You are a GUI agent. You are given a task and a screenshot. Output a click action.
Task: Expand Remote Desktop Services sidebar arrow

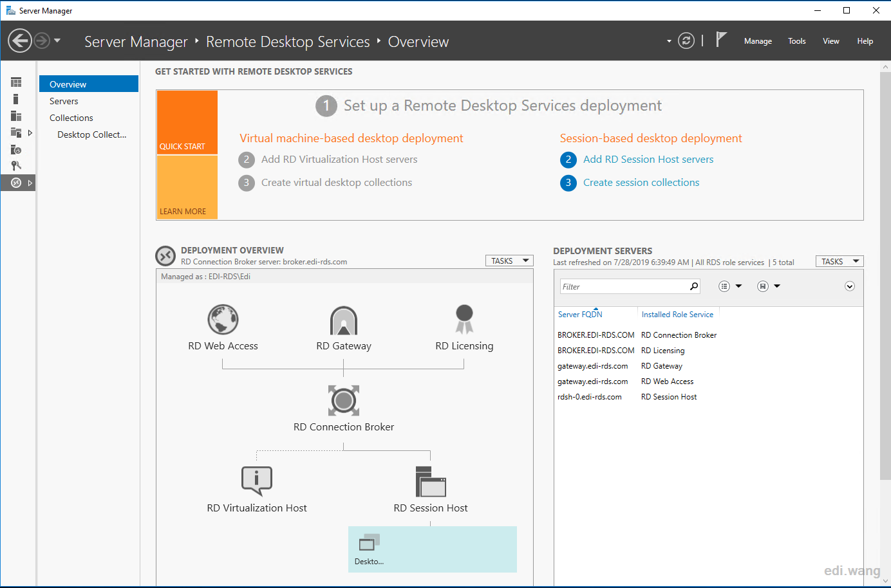[x=30, y=183]
